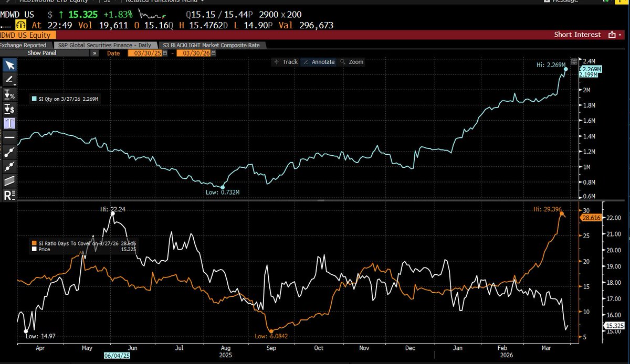
Task: Click the Hi: 22.24 price label
Action: (112, 209)
